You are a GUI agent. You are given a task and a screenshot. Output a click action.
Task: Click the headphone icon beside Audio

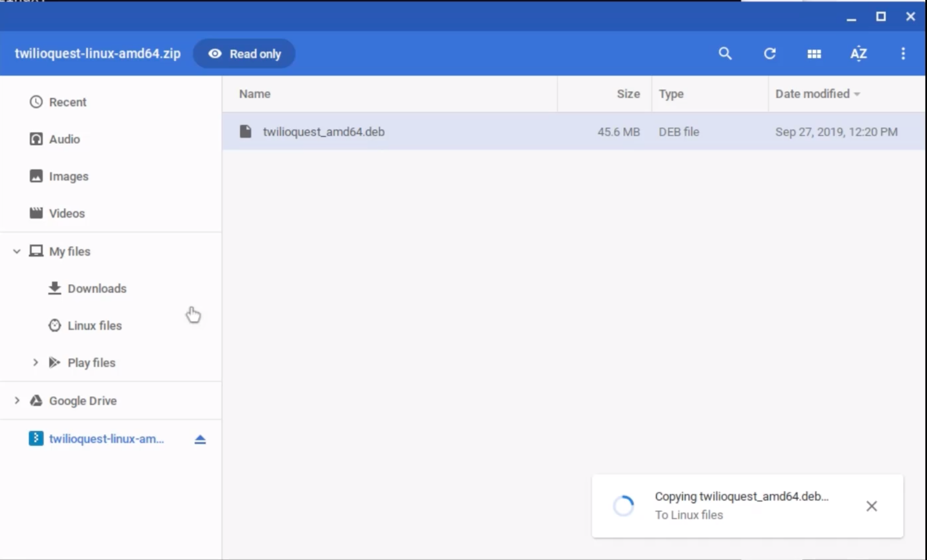point(36,139)
